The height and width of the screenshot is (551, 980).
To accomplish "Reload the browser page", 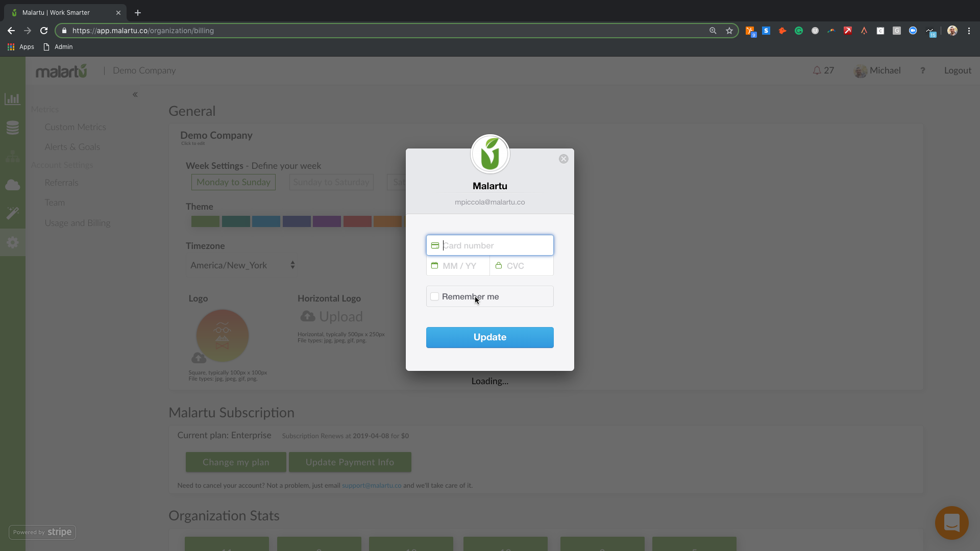I will coord(44,31).
